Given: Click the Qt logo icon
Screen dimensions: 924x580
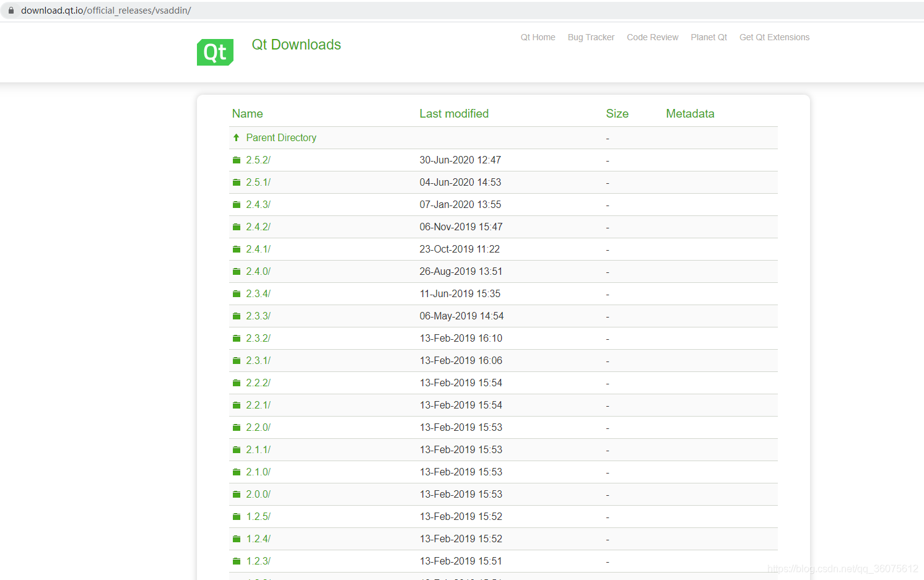Looking at the screenshot, I should 215,52.
